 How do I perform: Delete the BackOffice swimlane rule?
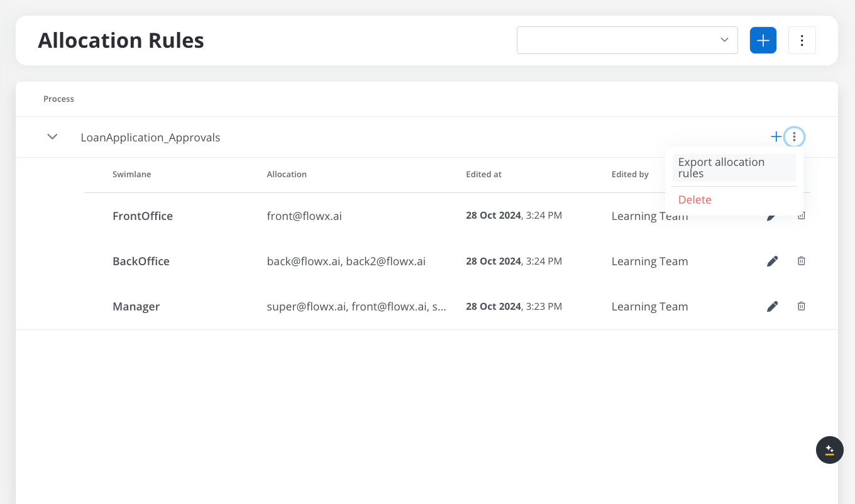click(x=802, y=261)
